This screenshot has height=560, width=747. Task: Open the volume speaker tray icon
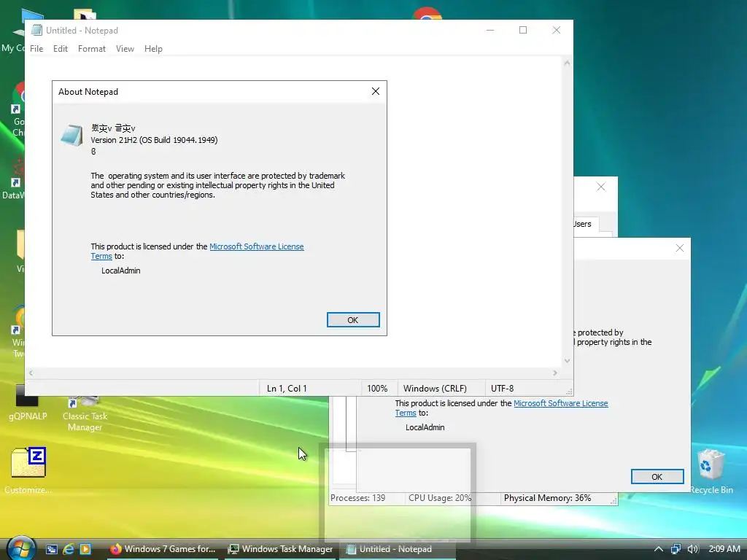[x=693, y=549]
